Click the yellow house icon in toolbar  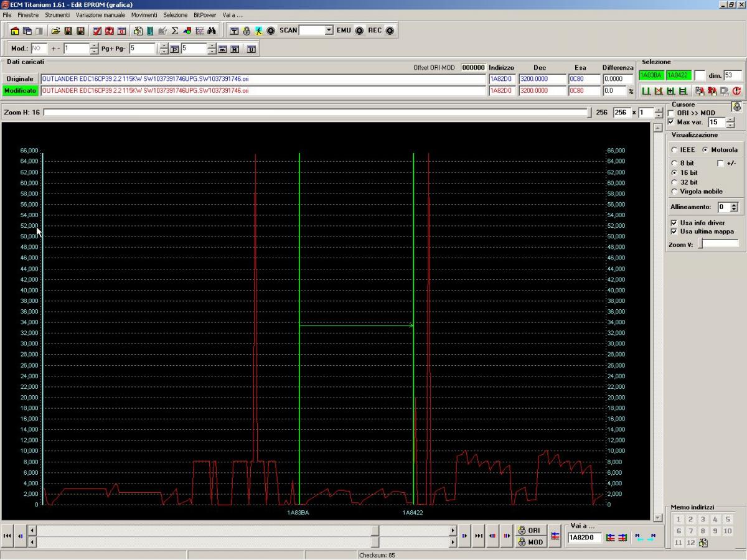(x=15, y=30)
